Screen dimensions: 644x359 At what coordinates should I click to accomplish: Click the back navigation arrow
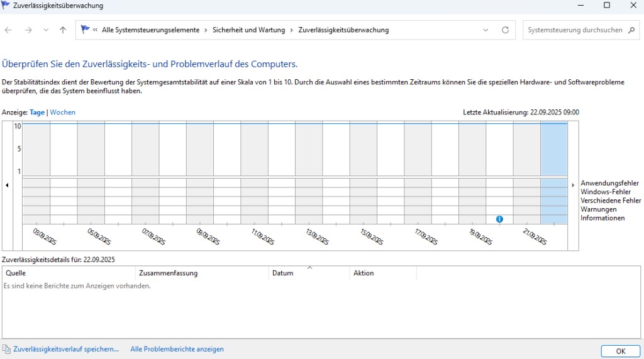pos(8,30)
